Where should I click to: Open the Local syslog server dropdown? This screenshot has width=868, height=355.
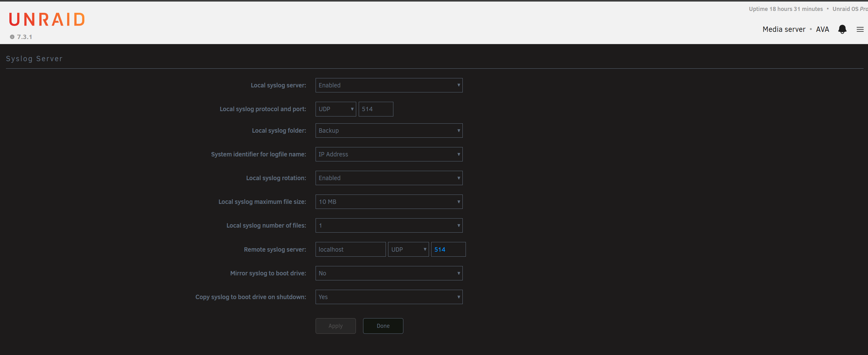pyautogui.click(x=389, y=85)
